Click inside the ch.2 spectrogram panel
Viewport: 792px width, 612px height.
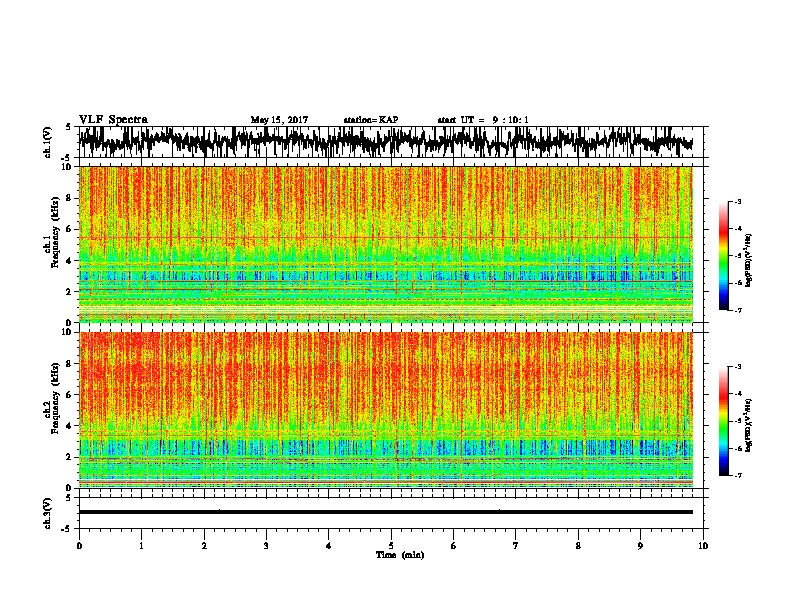386,410
